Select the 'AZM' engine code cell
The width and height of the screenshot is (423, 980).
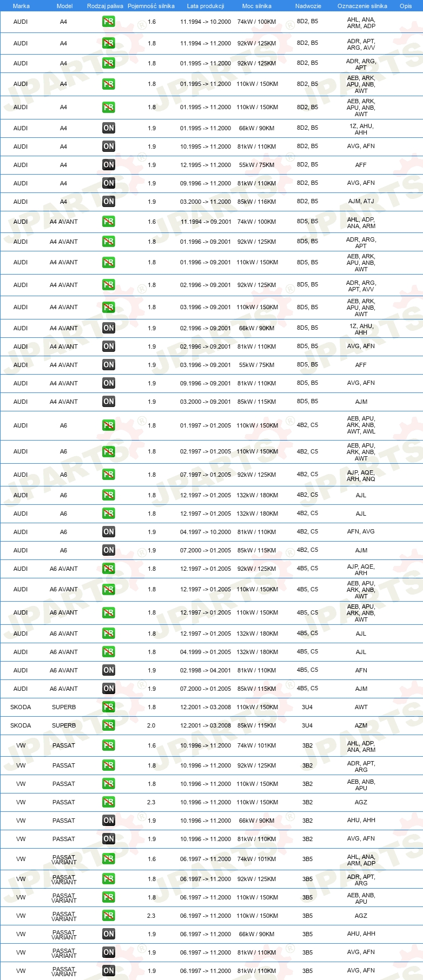[361, 725]
